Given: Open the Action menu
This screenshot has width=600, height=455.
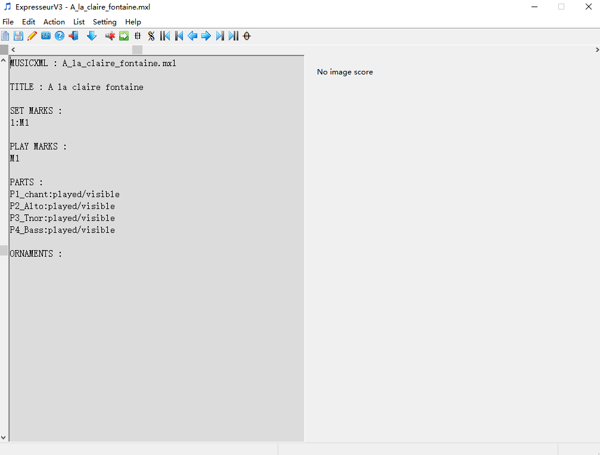Looking at the screenshot, I should point(54,21).
